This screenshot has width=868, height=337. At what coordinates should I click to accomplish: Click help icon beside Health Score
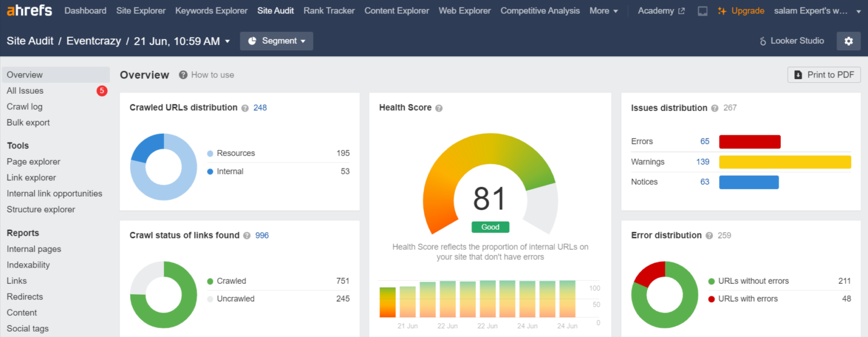point(439,108)
